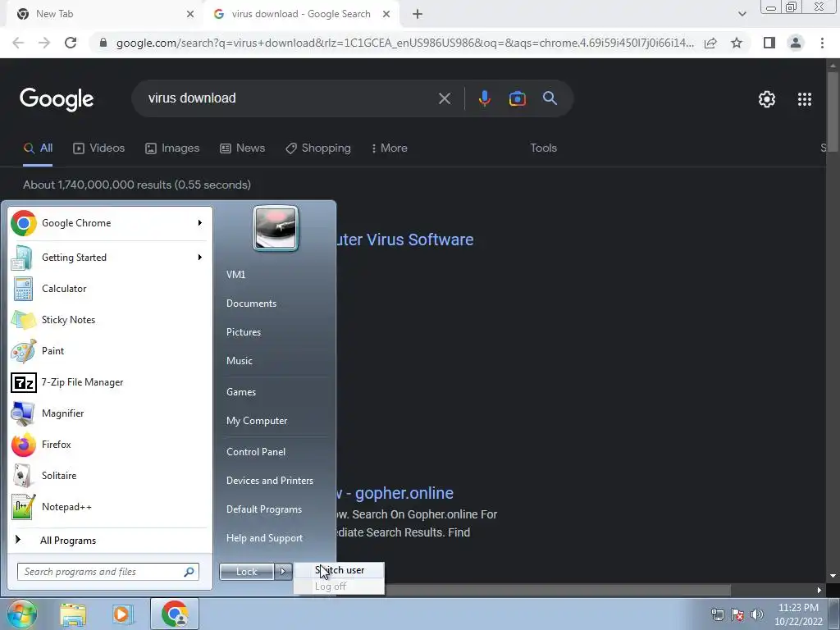Click Chrome icon in the taskbar
Viewport: 840px width, 630px height.
[x=175, y=614]
